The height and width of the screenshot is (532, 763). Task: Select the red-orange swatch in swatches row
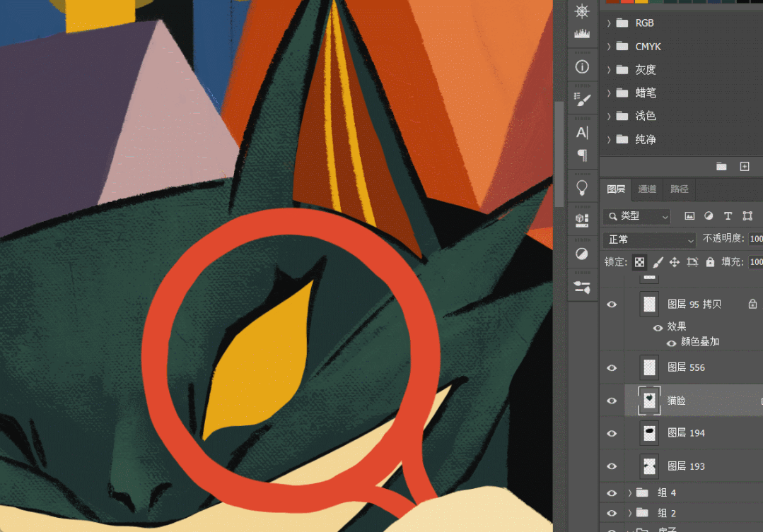627,1
